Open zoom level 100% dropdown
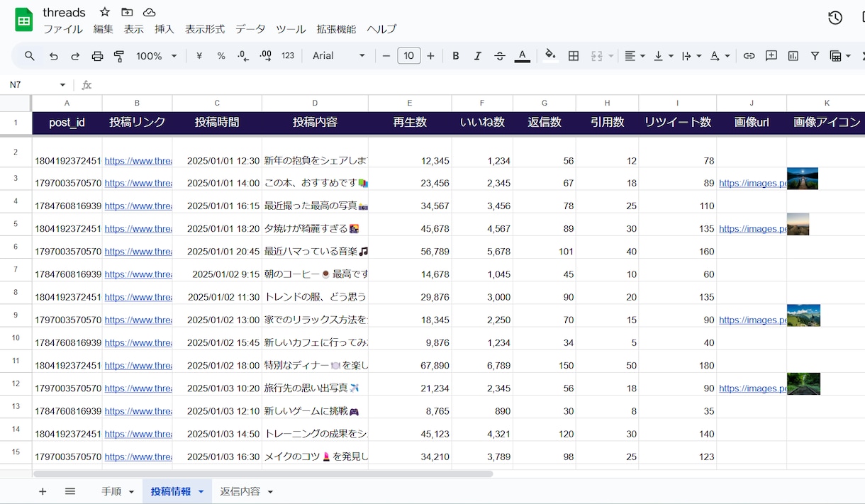865x504 pixels. pos(157,56)
